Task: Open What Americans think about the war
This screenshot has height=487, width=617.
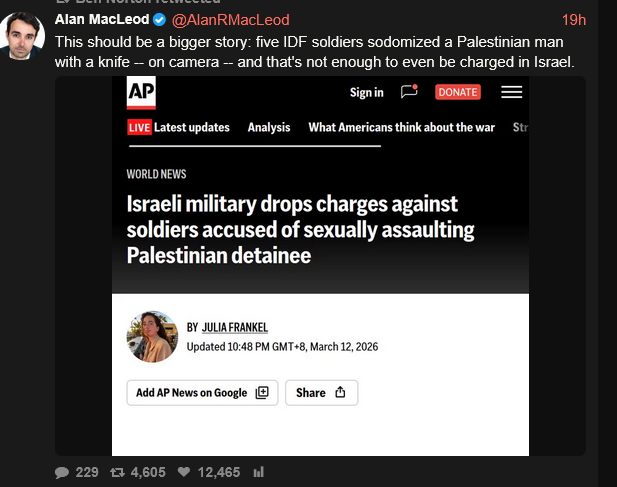Action: click(402, 127)
